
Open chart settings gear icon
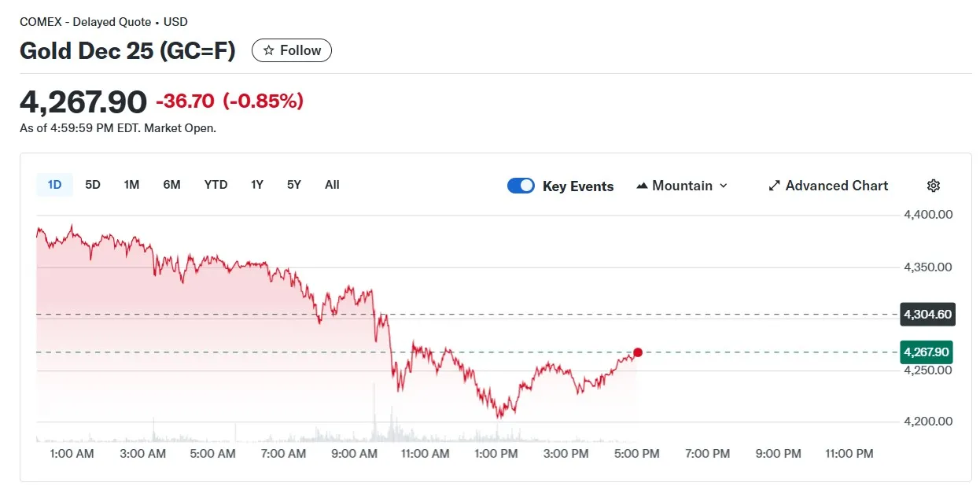(x=934, y=186)
